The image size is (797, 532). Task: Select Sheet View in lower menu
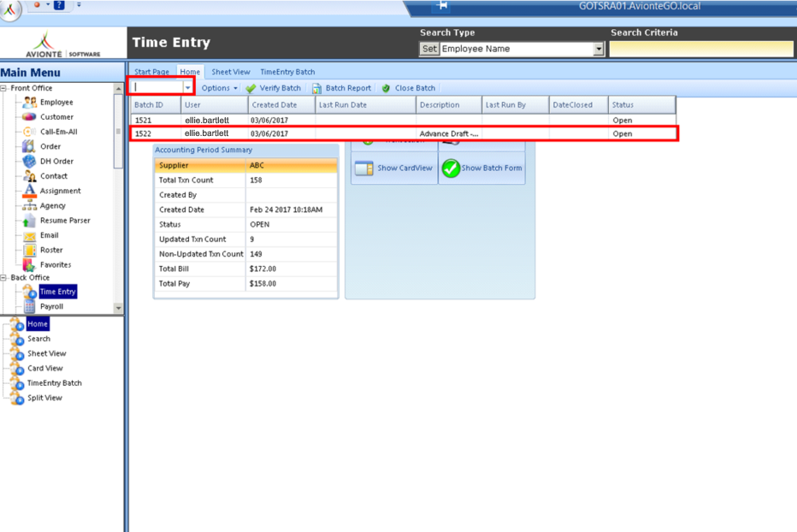tap(47, 353)
